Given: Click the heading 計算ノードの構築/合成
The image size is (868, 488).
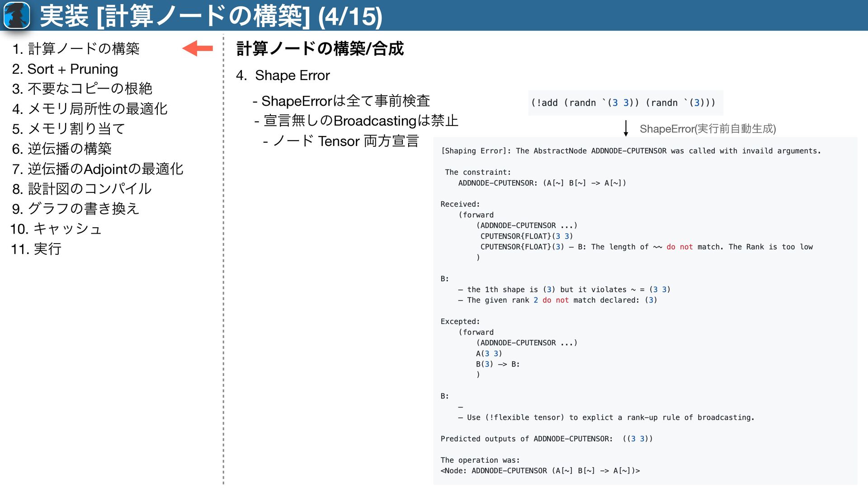Looking at the screenshot, I should 320,48.
